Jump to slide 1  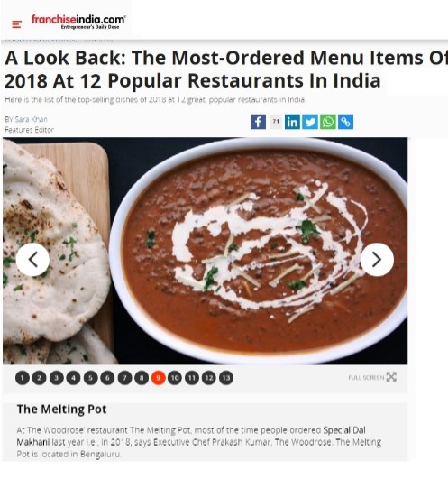click(x=23, y=378)
